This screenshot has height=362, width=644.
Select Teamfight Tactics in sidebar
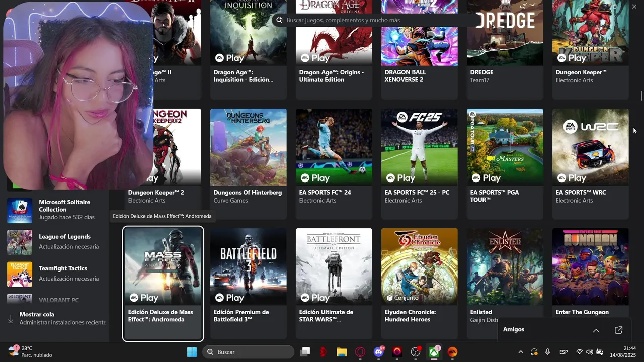[x=56, y=274]
